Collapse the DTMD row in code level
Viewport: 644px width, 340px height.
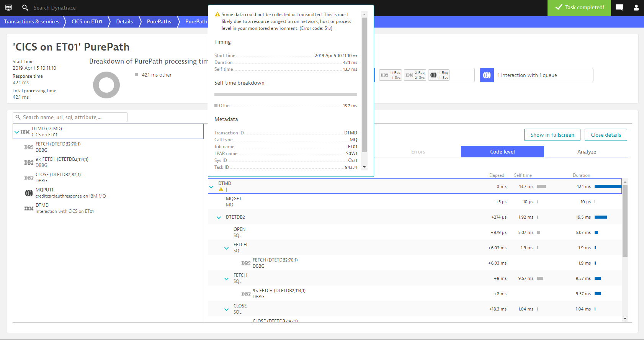[211, 187]
